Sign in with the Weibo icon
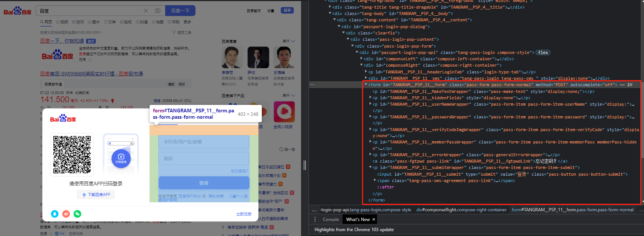Viewport: 644px width, 236px height. point(66,214)
